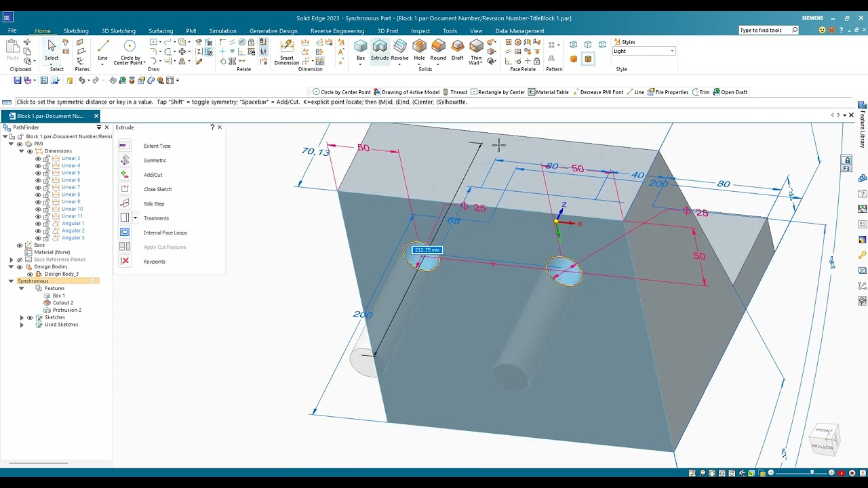Open the Simulation tab

(x=222, y=30)
